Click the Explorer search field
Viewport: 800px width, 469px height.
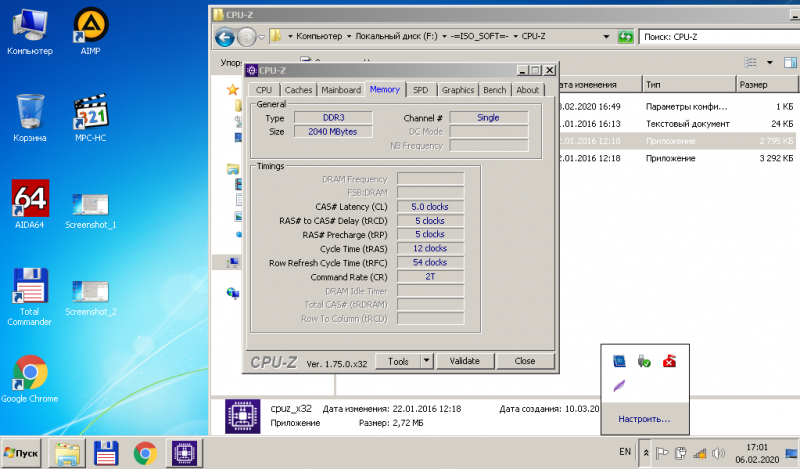click(x=719, y=37)
